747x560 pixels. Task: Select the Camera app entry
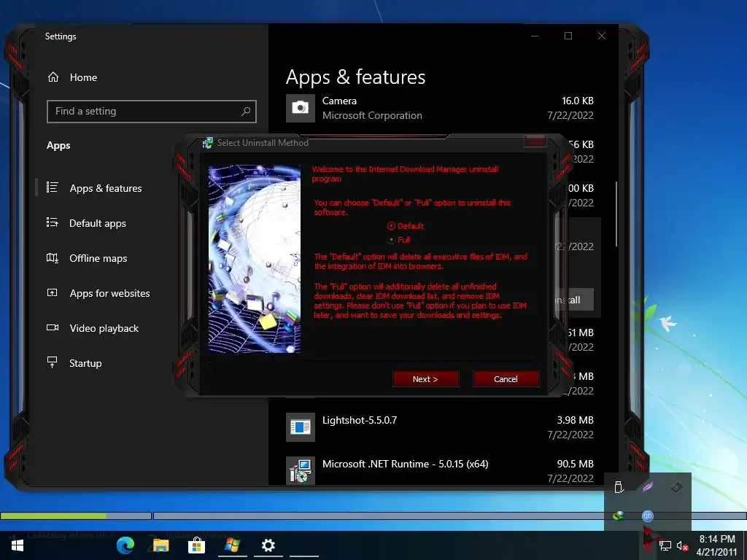(x=440, y=108)
